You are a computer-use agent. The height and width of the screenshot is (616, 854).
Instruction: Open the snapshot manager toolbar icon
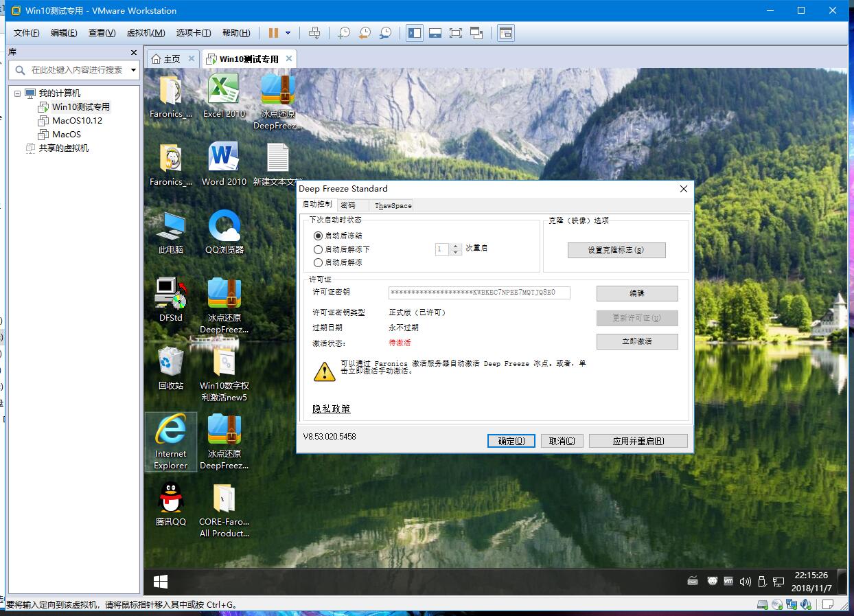click(x=386, y=33)
